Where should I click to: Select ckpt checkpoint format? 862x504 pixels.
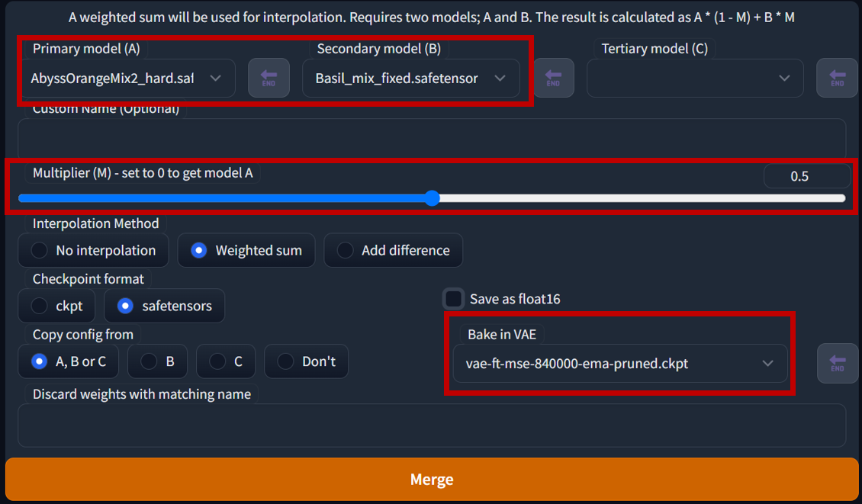tap(56, 306)
